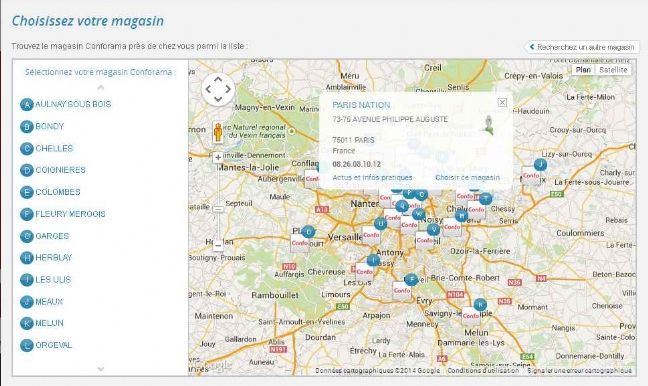Click the zoom slider handle
The height and width of the screenshot is (386, 648).
point(218,209)
